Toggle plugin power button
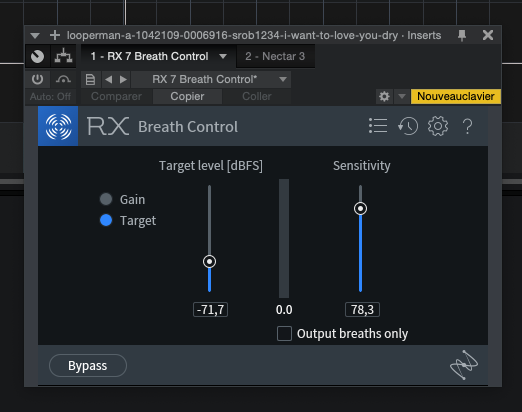 37,79
